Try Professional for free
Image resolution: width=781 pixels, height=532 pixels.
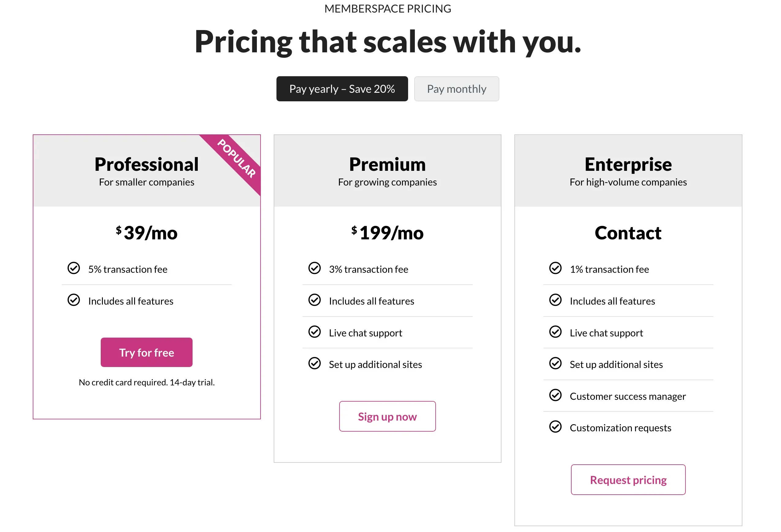click(x=147, y=352)
